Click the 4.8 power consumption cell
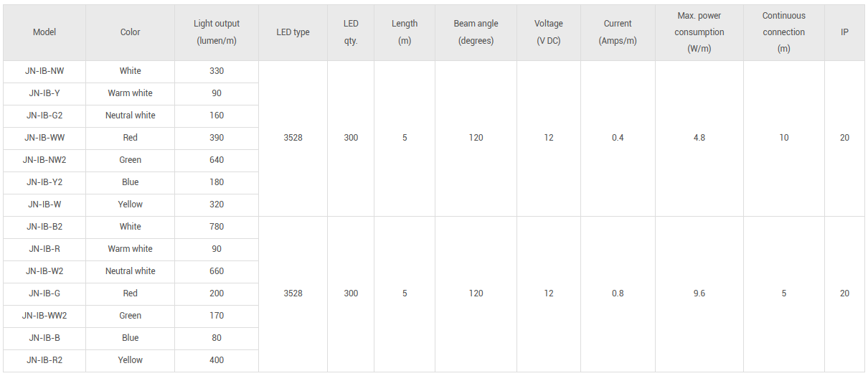Image resolution: width=868 pixels, height=376 pixels. coord(699,138)
